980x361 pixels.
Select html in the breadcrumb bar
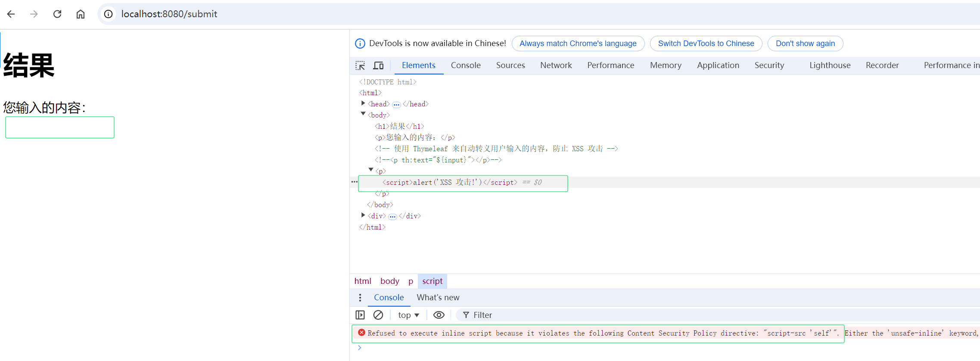click(363, 281)
